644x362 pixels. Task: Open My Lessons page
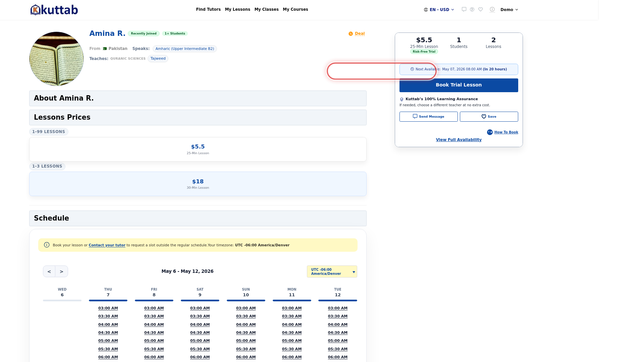point(237,9)
